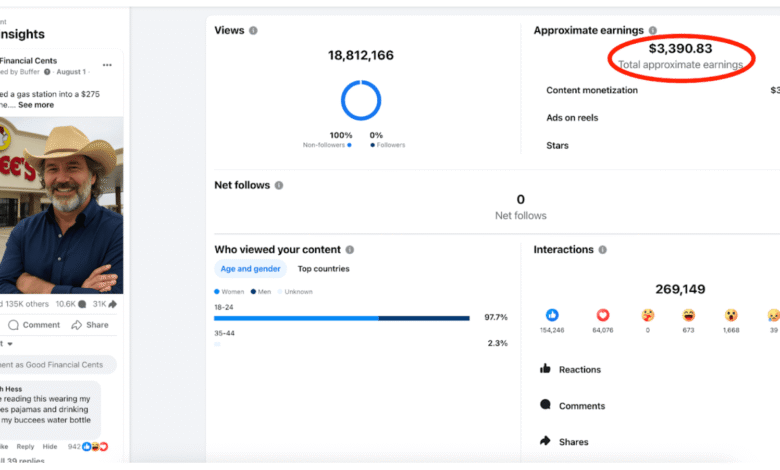Screen dimensions: 780x470
Task: Click the blue Like reaction icon
Action: click(552, 315)
